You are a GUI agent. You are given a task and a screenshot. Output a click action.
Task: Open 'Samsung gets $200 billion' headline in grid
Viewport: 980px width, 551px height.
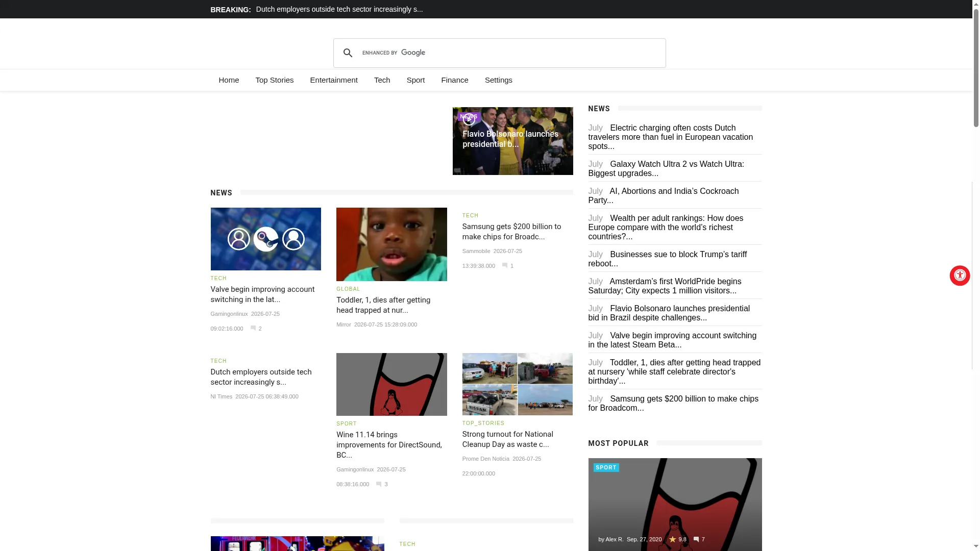coord(511,232)
